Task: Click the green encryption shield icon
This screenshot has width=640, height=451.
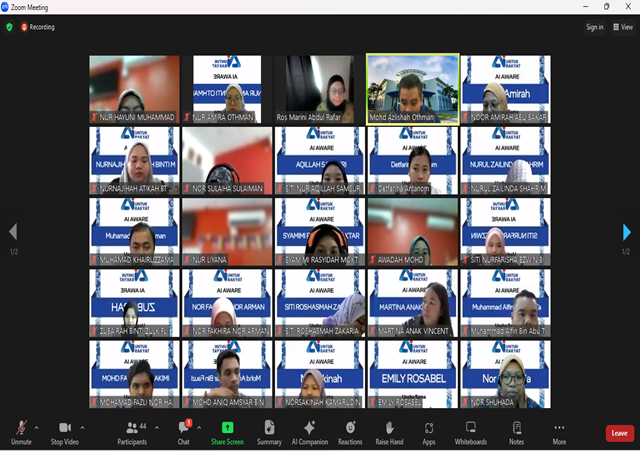Action: tap(10, 27)
